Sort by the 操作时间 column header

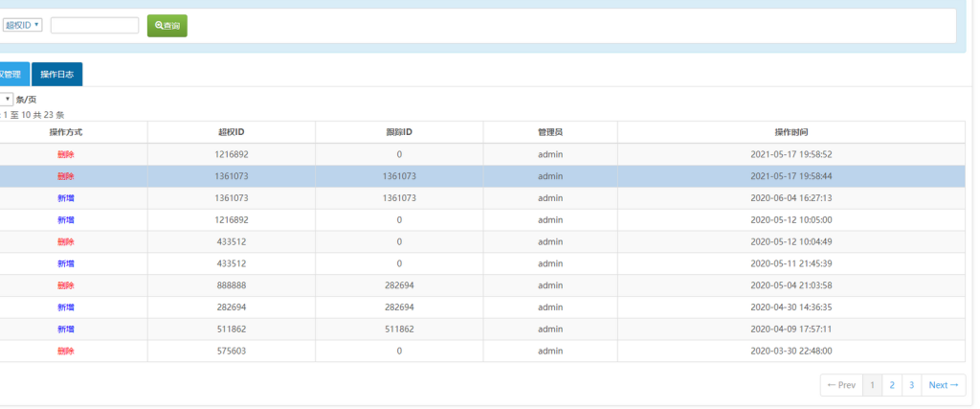click(791, 132)
